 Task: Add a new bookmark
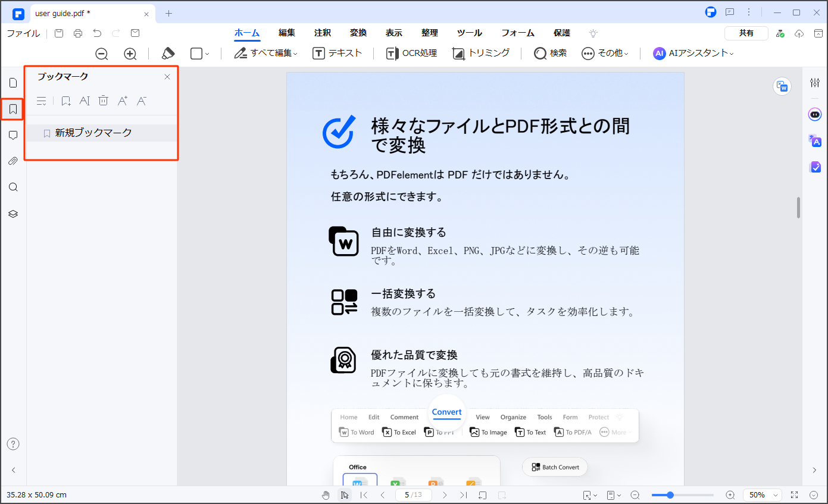point(66,101)
